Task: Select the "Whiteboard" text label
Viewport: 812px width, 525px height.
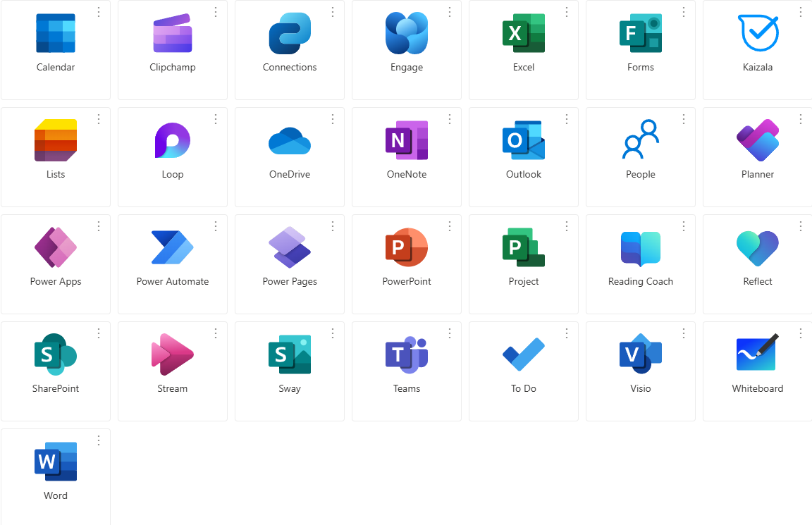Action: click(758, 388)
